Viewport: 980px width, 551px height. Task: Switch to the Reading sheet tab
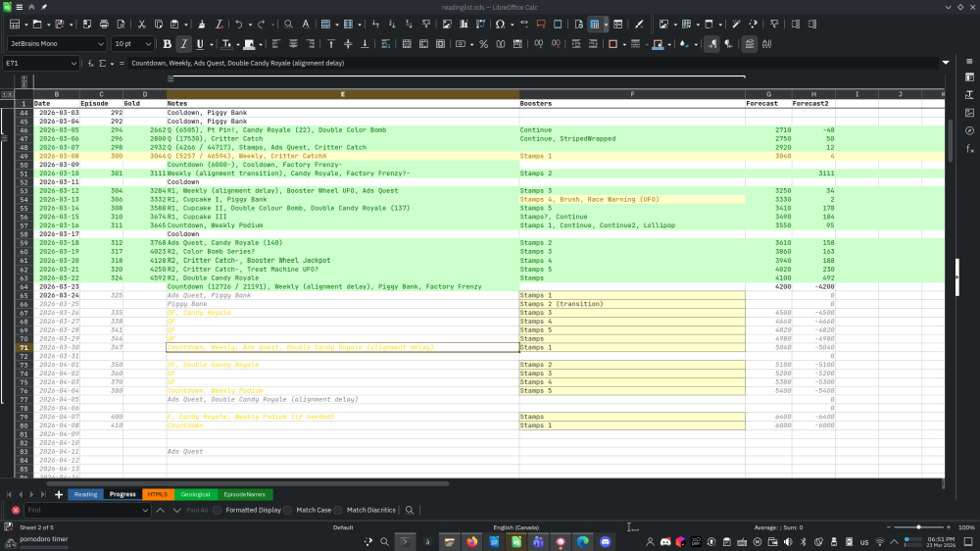tap(85, 495)
